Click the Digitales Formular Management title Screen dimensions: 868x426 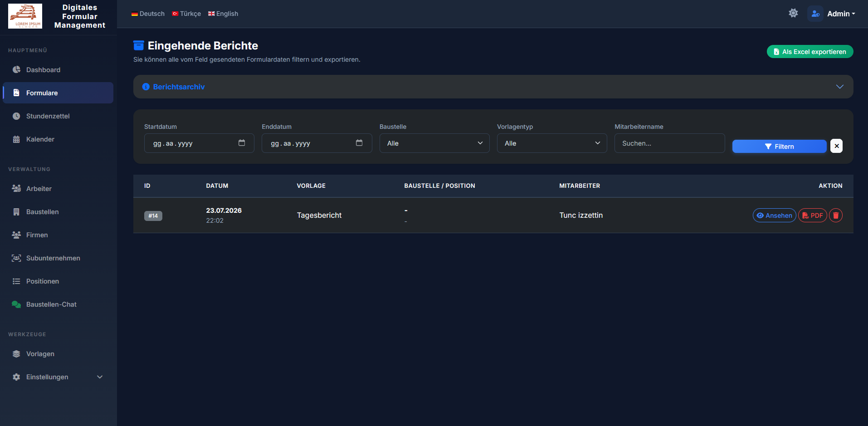80,16
